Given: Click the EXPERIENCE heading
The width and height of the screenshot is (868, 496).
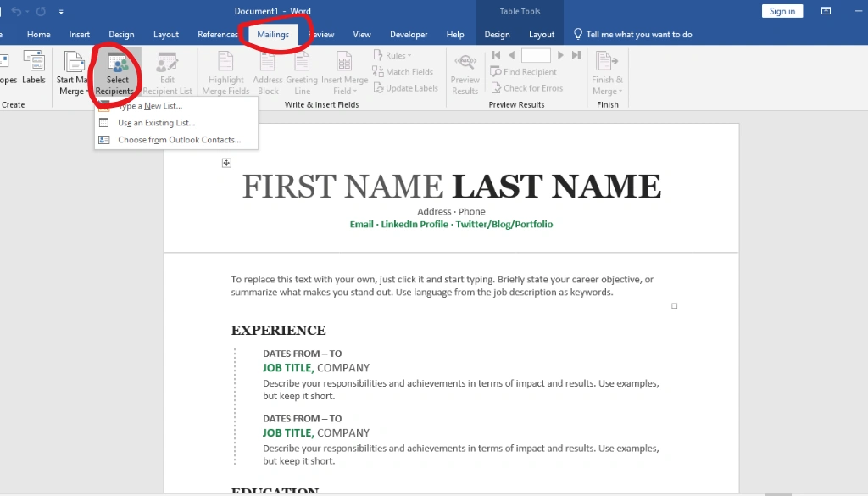Looking at the screenshot, I should [278, 331].
